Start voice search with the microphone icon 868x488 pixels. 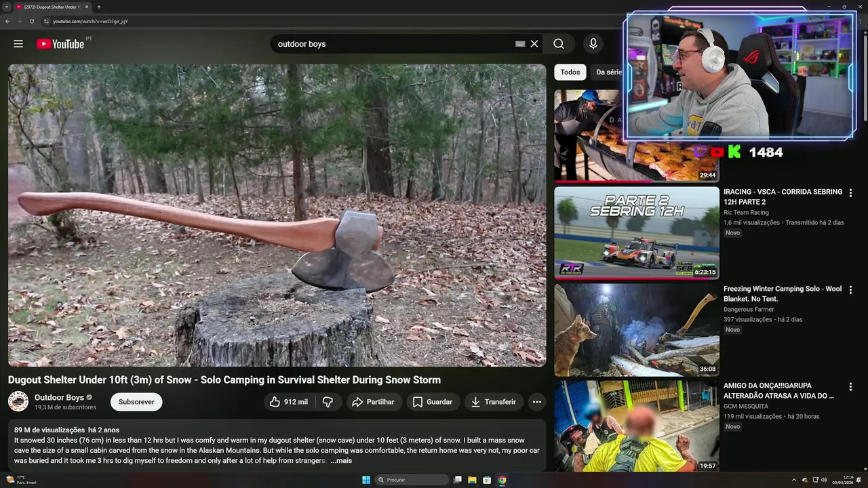(x=593, y=44)
